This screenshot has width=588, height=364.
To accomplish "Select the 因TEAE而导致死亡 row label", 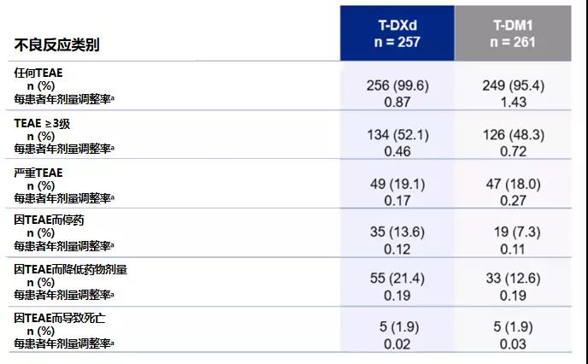I will [x=60, y=318].
